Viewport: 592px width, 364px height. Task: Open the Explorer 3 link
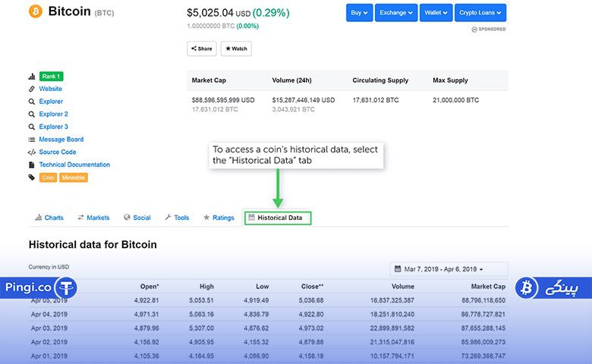tap(54, 127)
